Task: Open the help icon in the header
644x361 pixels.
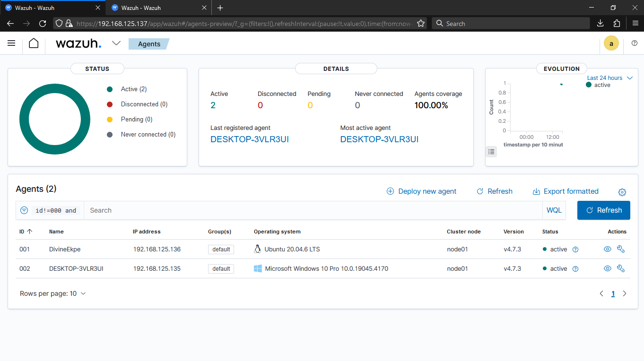Action: point(635,43)
